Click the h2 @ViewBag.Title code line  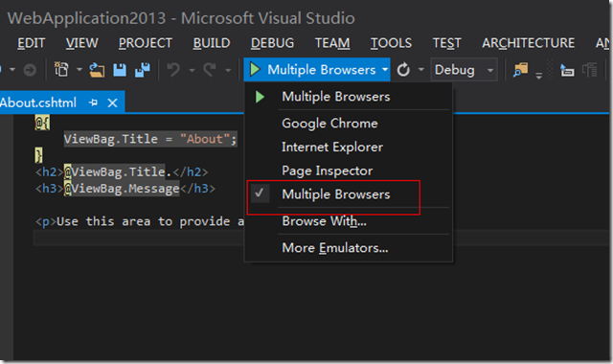point(122,171)
